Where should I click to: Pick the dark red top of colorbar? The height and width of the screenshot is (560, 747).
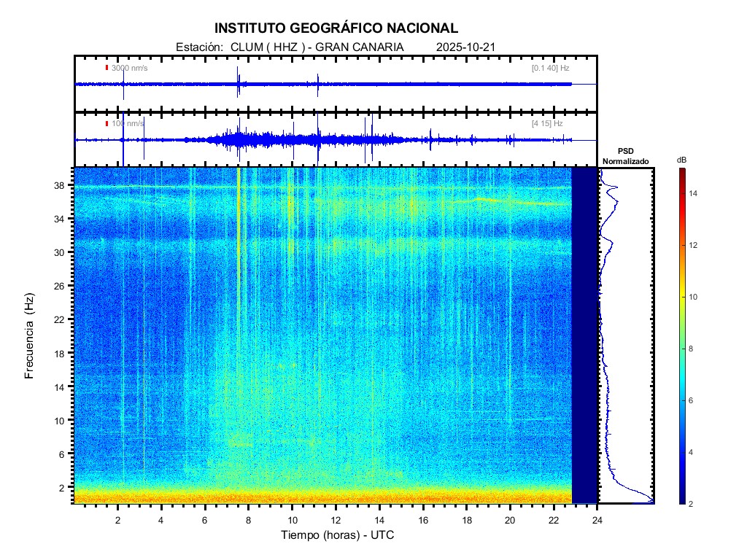point(681,171)
